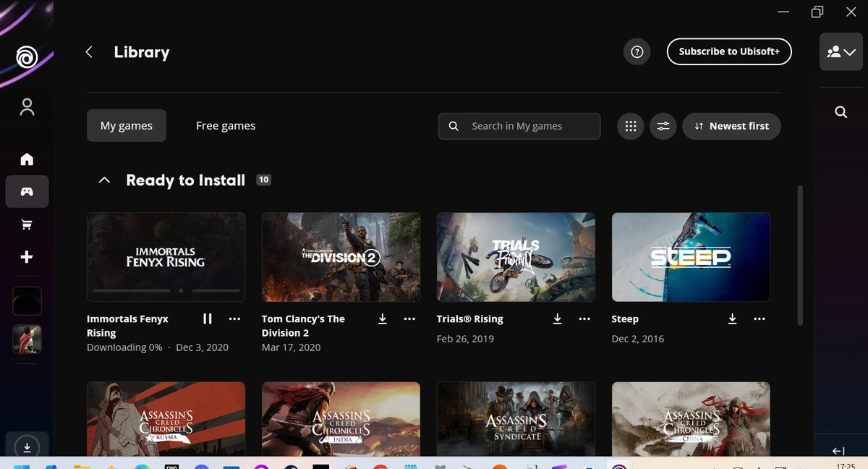Click the taskbar clock showing 17:25
The image size is (868, 469).
[x=845, y=465]
